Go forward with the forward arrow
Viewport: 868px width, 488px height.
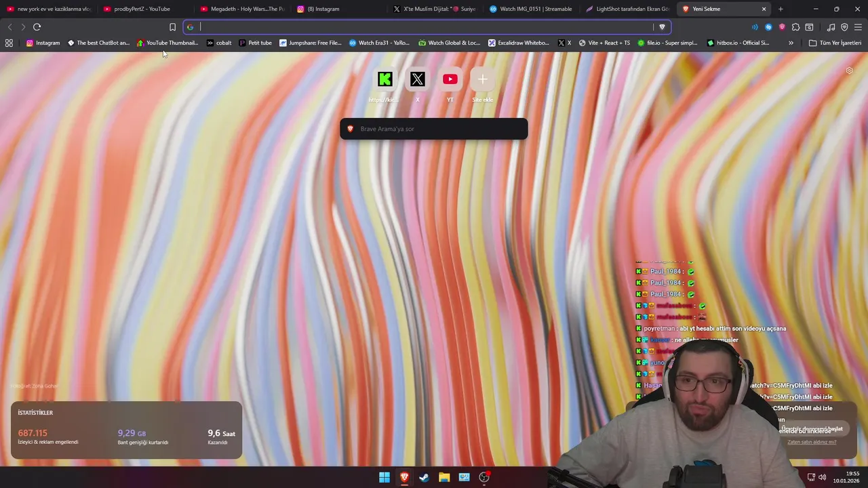23,27
